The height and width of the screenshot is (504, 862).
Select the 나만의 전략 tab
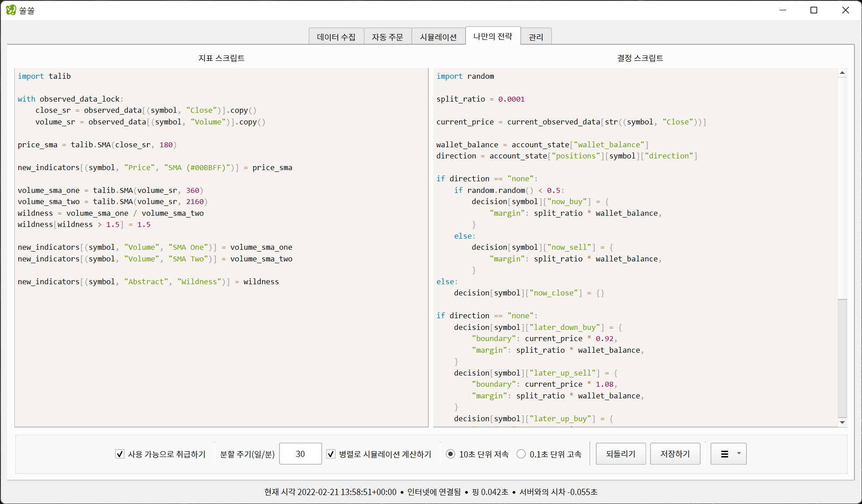pos(493,36)
